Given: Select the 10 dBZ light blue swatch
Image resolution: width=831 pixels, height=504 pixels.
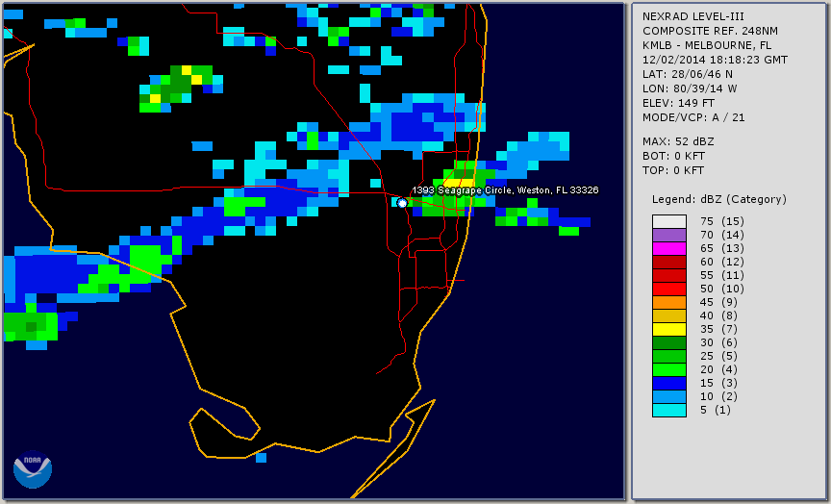Looking at the screenshot, I should (668, 396).
